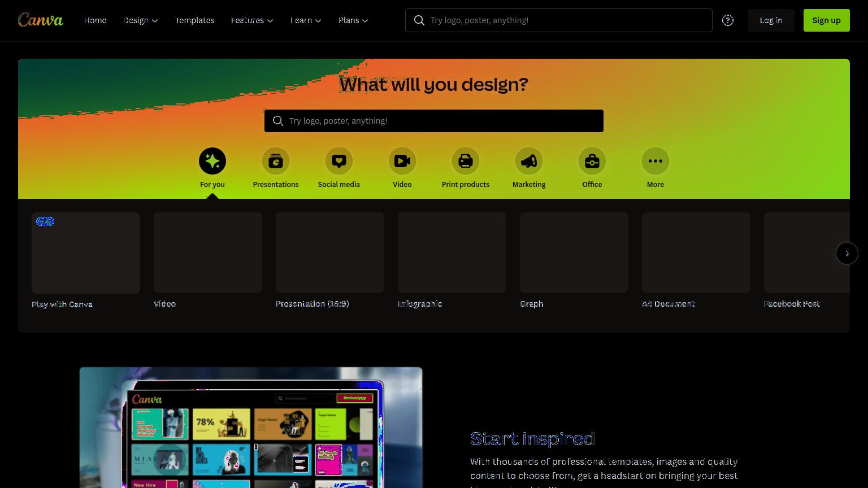The height and width of the screenshot is (488, 868).
Task: Select the Video camera category icon
Action: [x=402, y=161]
